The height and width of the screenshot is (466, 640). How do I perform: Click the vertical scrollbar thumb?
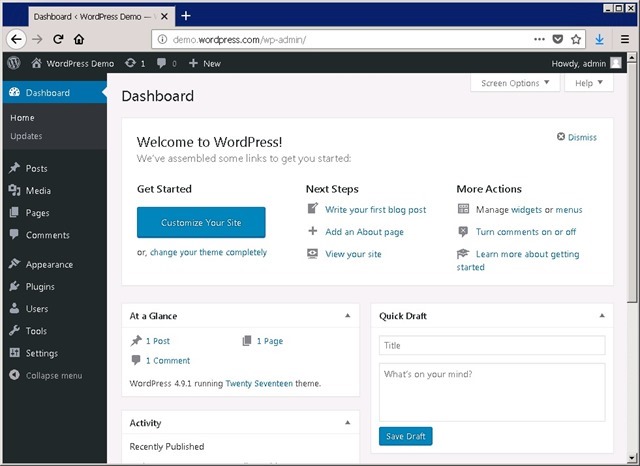632,182
